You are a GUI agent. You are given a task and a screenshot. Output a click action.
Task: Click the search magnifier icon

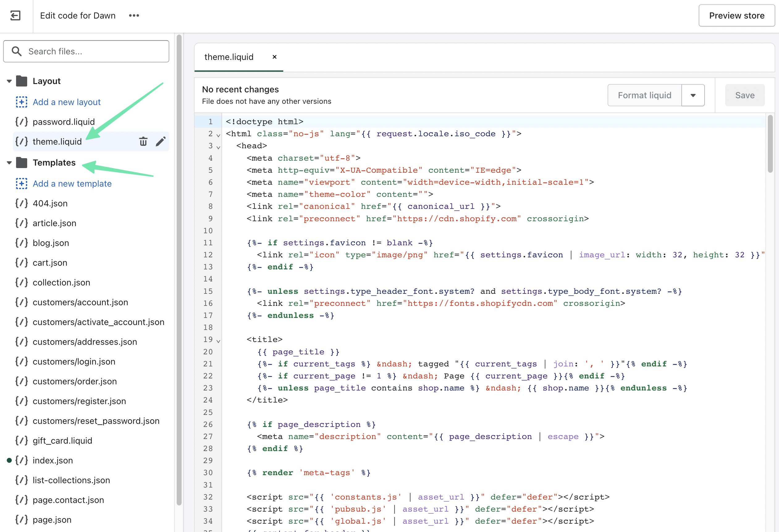[x=16, y=51]
